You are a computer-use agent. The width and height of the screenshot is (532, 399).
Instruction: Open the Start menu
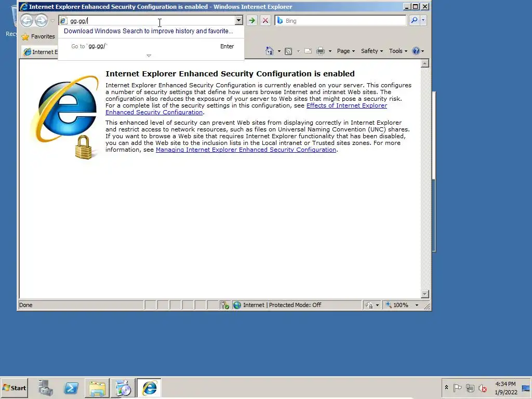[14, 388]
